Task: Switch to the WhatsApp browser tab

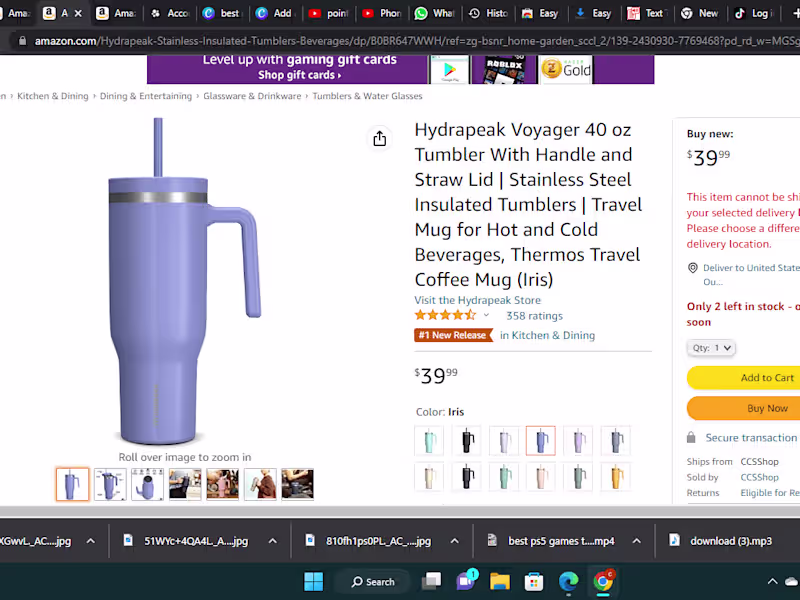Action: (434, 13)
